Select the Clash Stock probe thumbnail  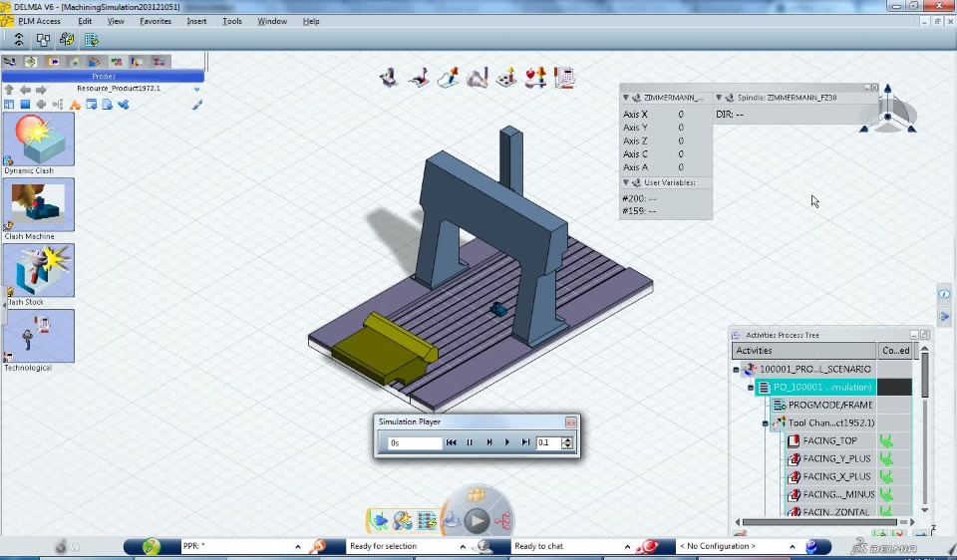pos(39,270)
